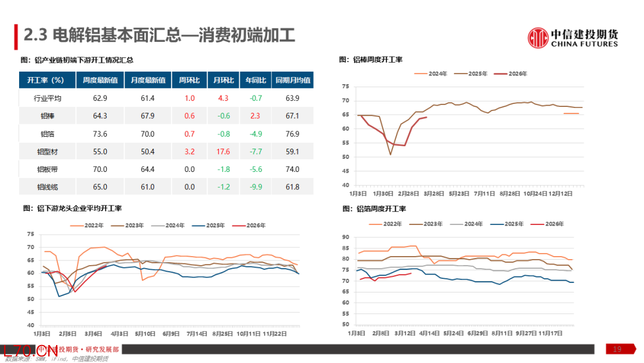Select the 同期月均值 column header
The image size is (644, 363).
click(x=293, y=80)
